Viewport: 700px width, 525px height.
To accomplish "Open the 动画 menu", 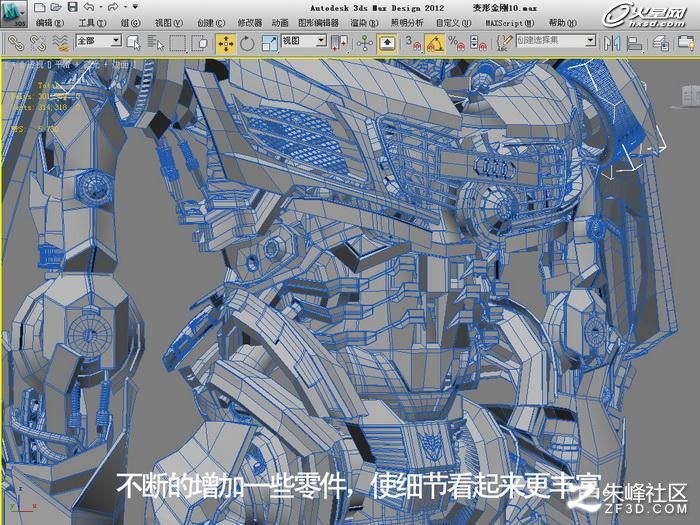I will [x=280, y=23].
